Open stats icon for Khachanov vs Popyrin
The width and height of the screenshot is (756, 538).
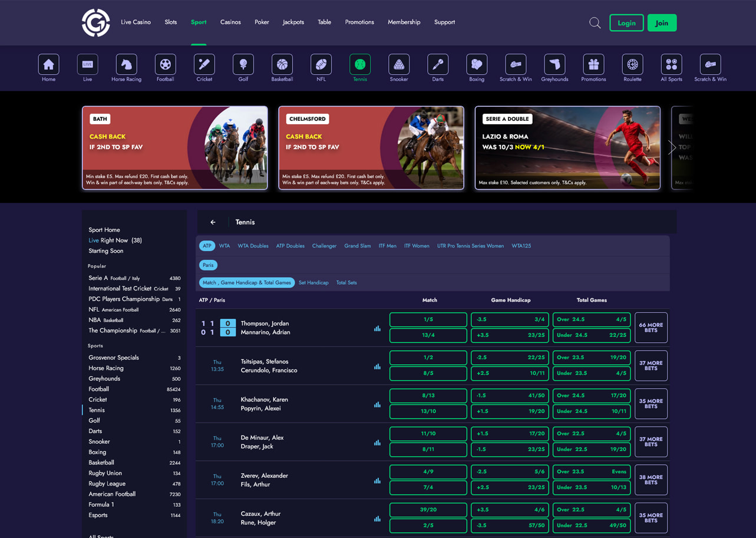(x=377, y=404)
